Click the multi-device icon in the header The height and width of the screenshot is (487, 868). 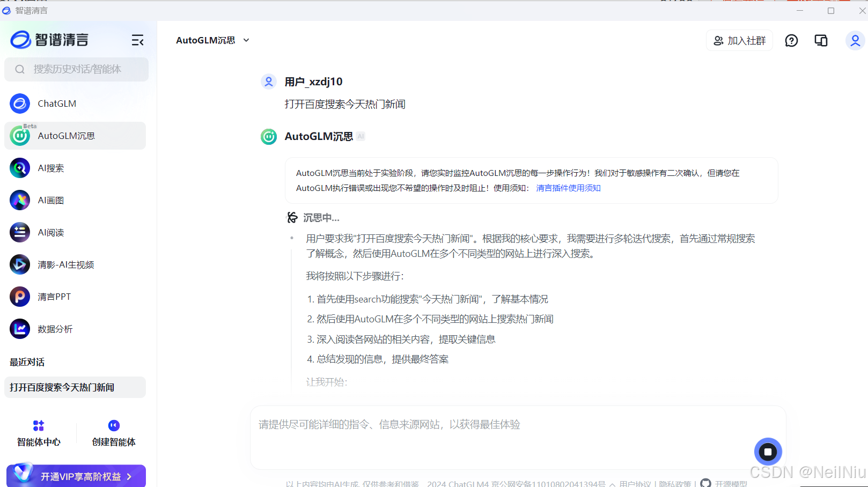821,41
